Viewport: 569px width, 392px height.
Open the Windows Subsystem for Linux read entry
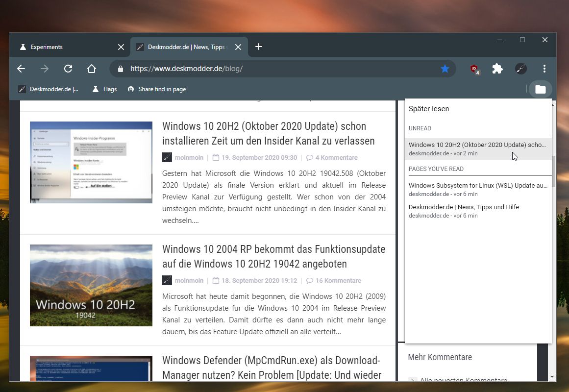478,190
